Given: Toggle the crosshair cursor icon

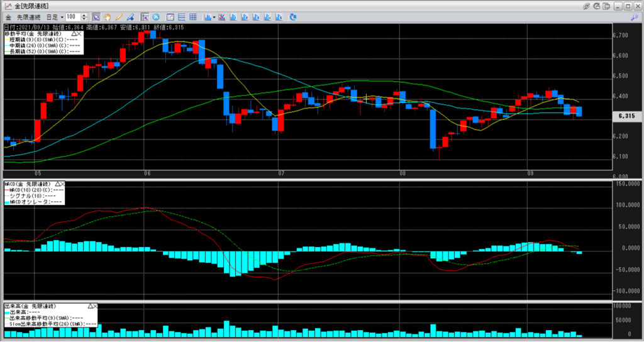Looking at the screenshot, I should pyautogui.click(x=145, y=17).
